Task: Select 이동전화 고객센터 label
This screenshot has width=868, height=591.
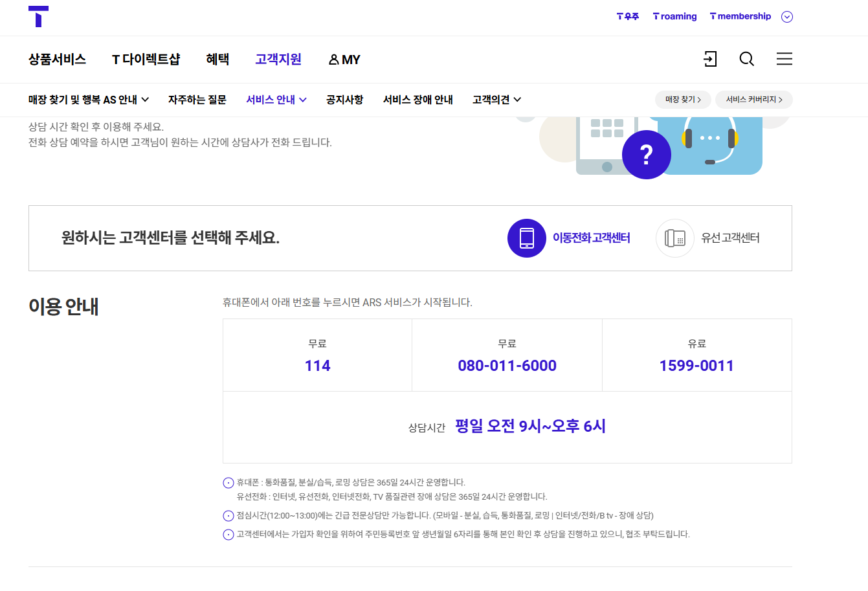Action: [x=592, y=238]
